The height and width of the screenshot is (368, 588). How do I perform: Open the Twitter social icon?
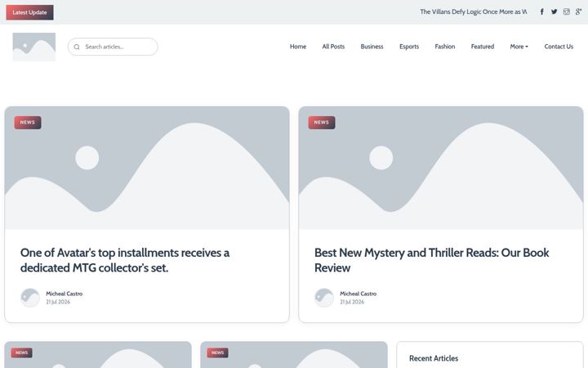coord(554,12)
